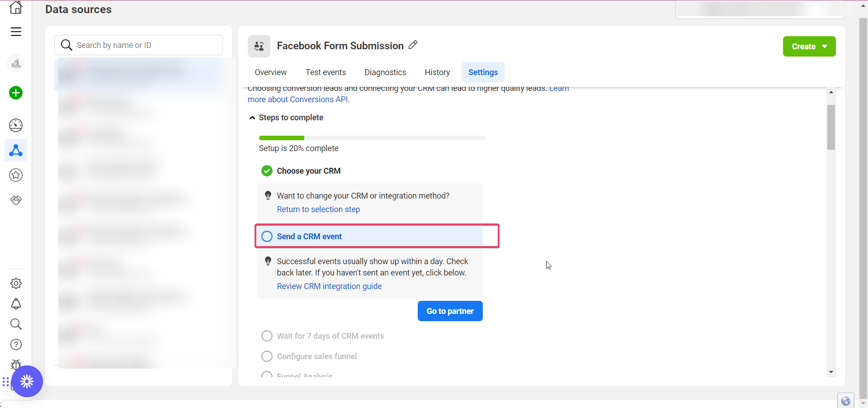Screen dimensions: 868x408
Task: Open the History tab
Action: pos(437,72)
